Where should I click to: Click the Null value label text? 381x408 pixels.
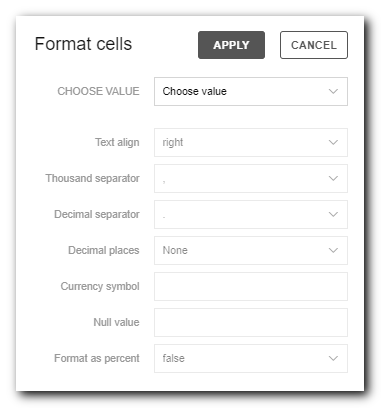116,322
